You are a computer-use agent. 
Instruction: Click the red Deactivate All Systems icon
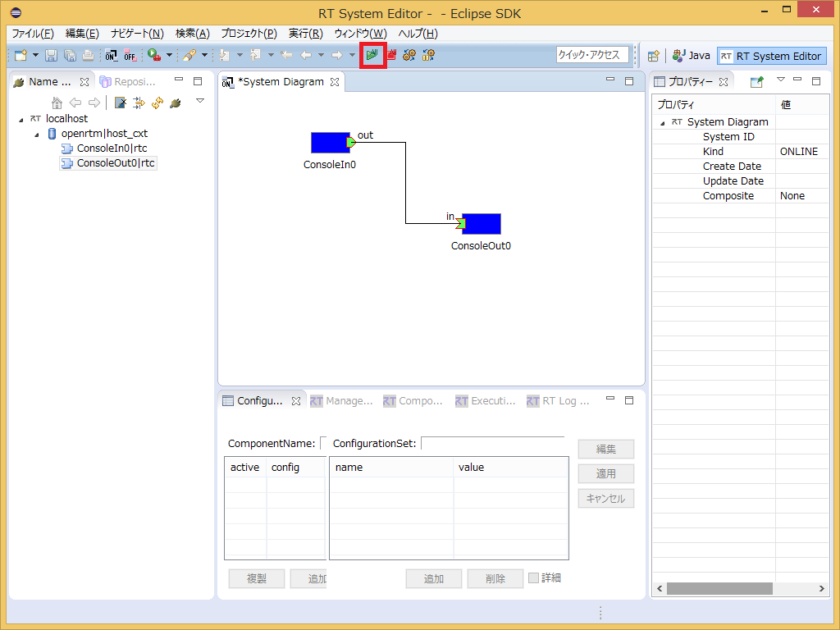tap(391, 55)
